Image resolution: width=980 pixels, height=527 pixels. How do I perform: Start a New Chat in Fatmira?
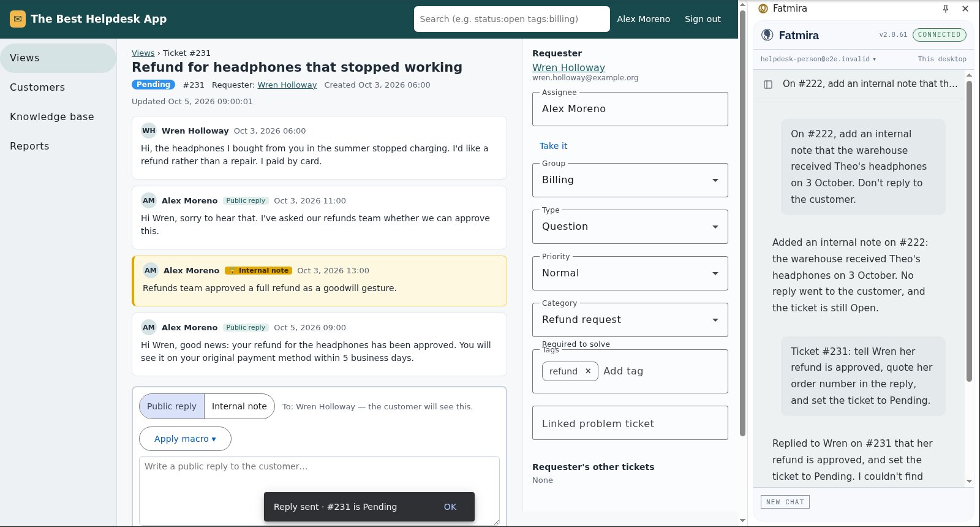click(x=785, y=502)
